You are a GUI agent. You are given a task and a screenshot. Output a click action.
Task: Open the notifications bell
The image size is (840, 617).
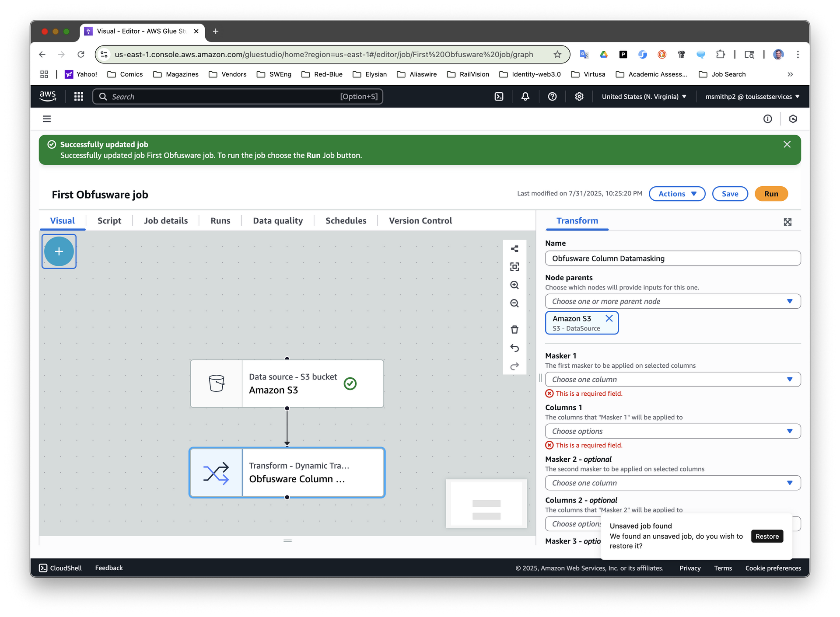525,97
